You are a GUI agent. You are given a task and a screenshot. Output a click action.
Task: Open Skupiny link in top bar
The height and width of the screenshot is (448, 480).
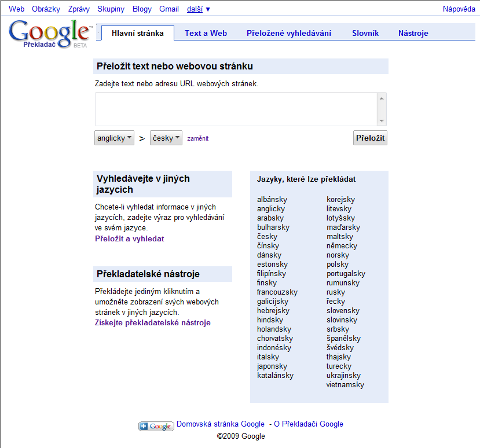[111, 9]
